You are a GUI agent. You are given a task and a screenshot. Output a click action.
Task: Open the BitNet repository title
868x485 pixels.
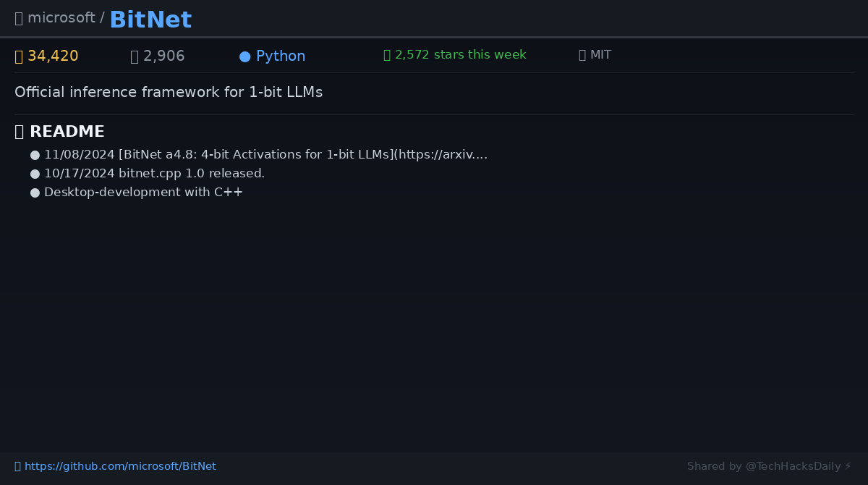(150, 20)
